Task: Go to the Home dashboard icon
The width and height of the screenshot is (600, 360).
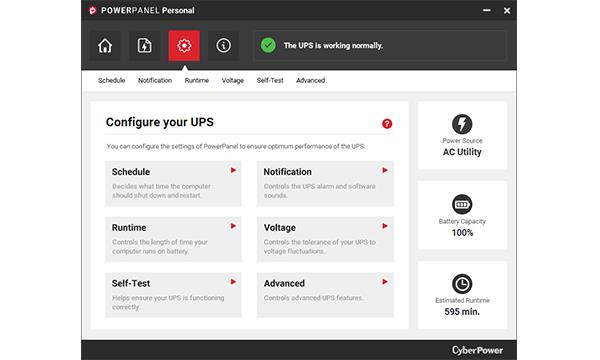Action: [105, 46]
